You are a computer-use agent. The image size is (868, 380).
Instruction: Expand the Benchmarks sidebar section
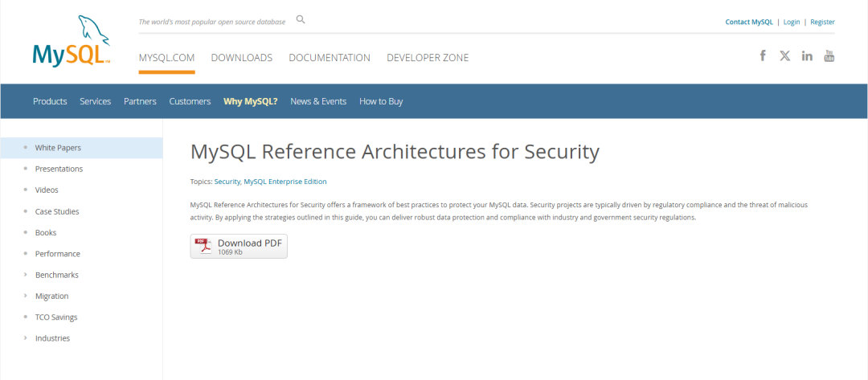coord(56,275)
